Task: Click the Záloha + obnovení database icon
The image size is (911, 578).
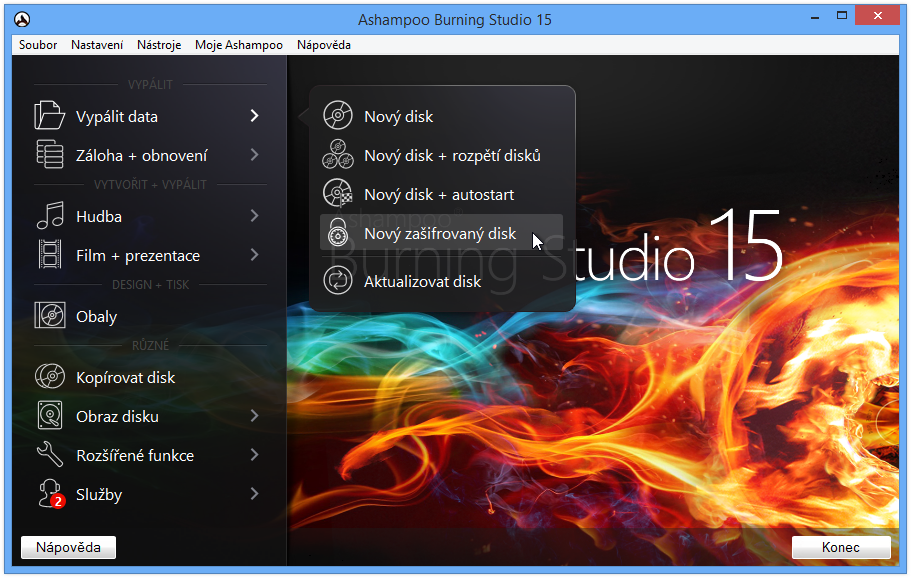Action: [x=50, y=154]
